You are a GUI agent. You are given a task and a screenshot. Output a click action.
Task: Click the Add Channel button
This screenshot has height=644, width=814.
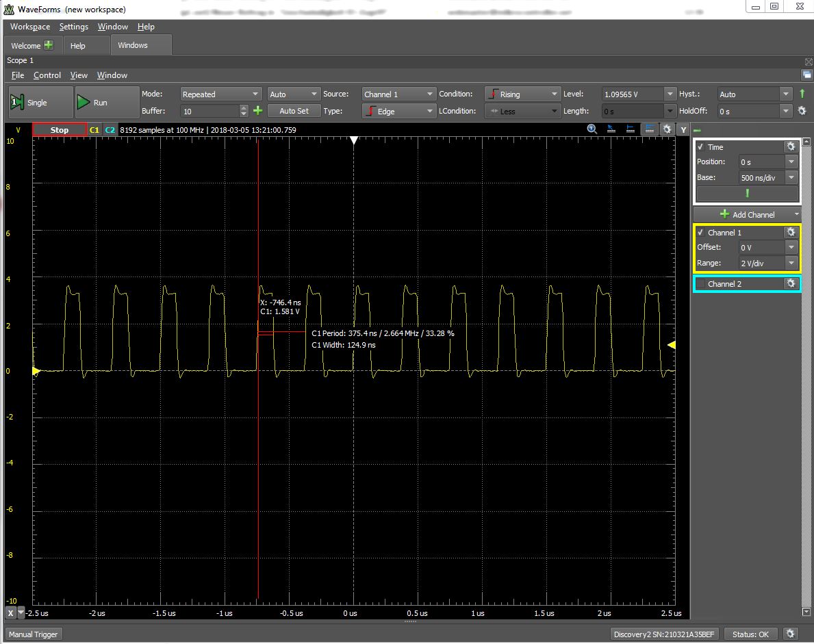tap(746, 214)
